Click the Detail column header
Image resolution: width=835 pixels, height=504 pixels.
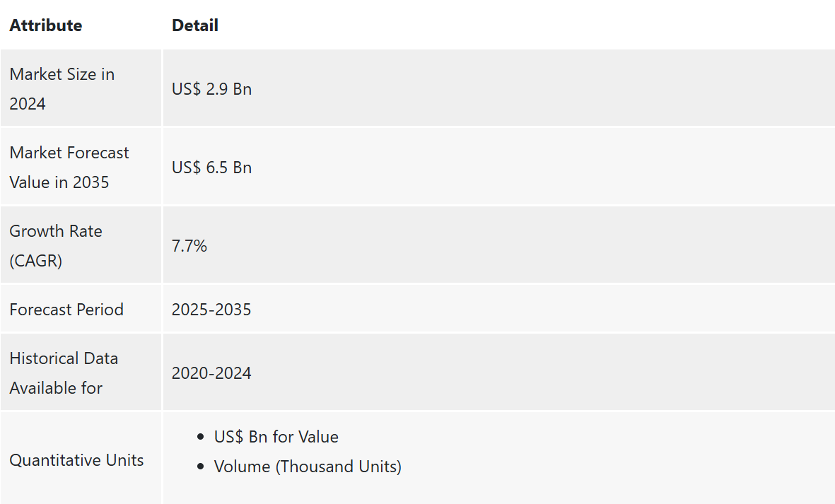coord(195,25)
